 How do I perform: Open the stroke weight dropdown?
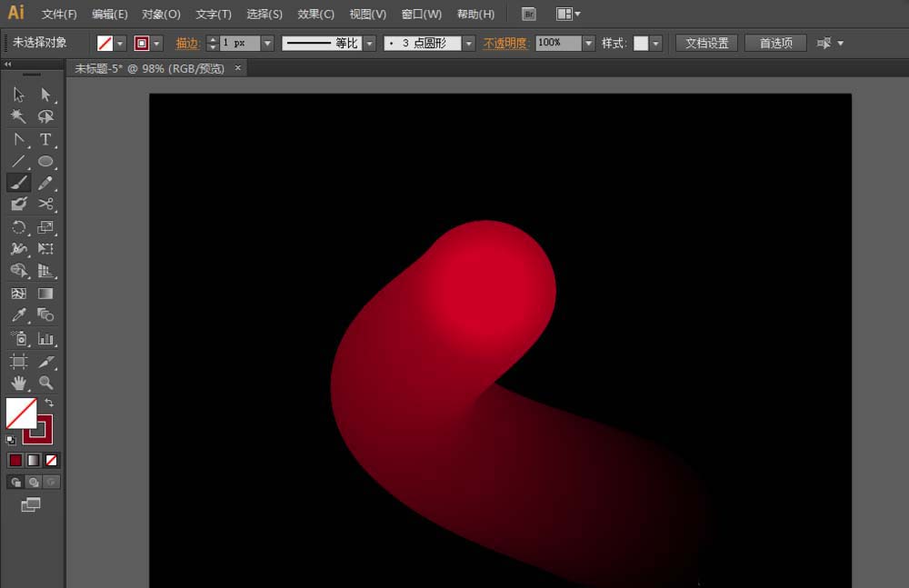(x=267, y=43)
